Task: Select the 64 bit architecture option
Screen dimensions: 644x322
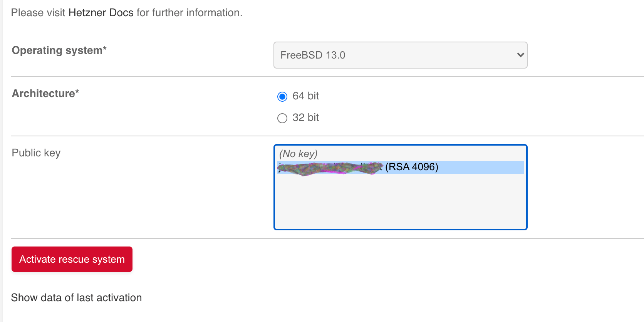Action: 282,97
